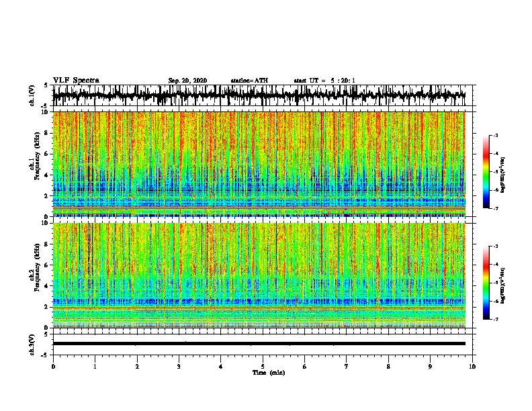Click the time axis tick label "4"
Image resolution: width=532 pixels, height=411 pixels.
(221, 367)
